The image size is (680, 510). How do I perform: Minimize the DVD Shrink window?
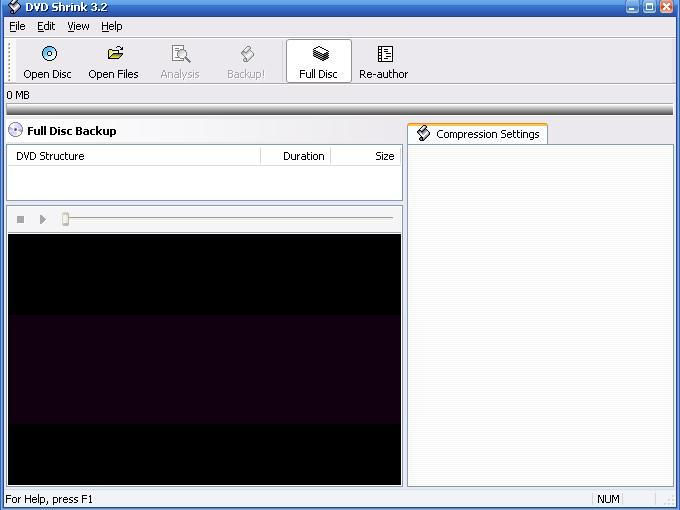(632, 7)
